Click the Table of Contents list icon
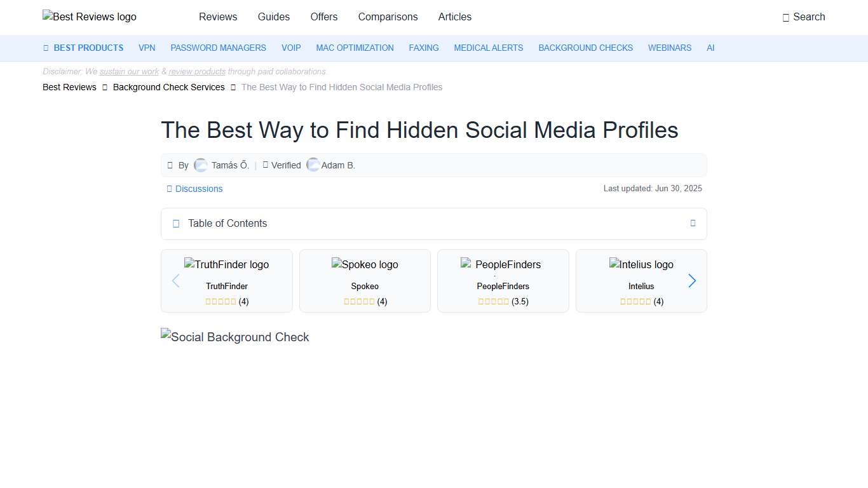This screenshot has height=488, width=868. [x=176, y=224]
